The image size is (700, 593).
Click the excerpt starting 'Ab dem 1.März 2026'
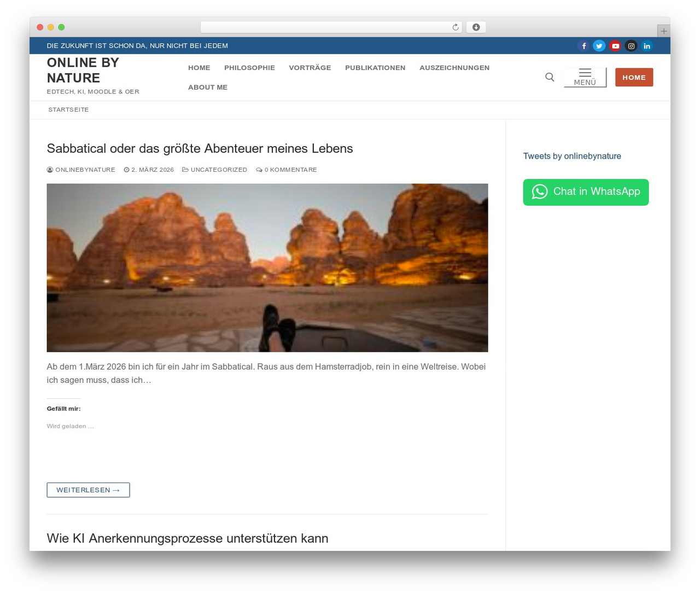pos(266,373)
